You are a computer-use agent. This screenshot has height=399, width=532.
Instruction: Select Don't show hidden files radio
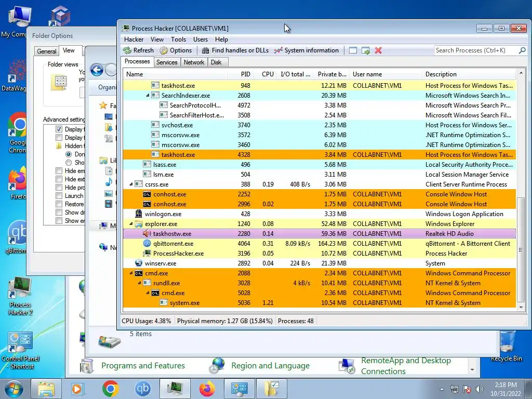(69, 154)
